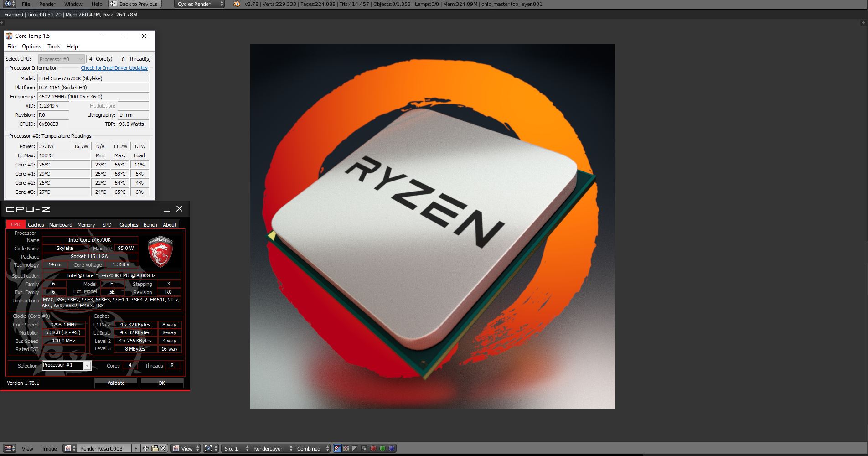
Task: Toggle the F fake user button
Action: [136, 448]
